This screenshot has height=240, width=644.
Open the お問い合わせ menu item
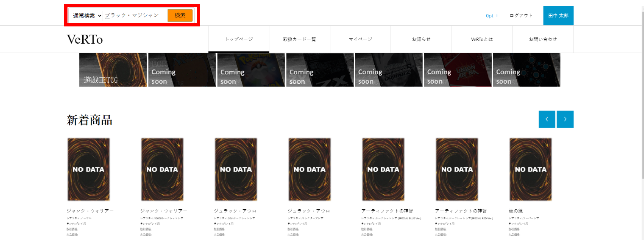coord(543,39)
